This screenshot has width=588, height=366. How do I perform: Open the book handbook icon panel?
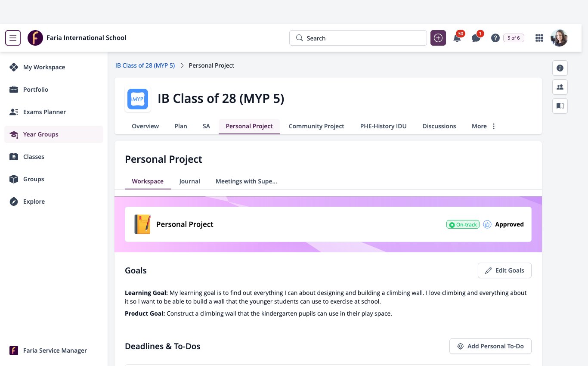[x=560, y=105]
